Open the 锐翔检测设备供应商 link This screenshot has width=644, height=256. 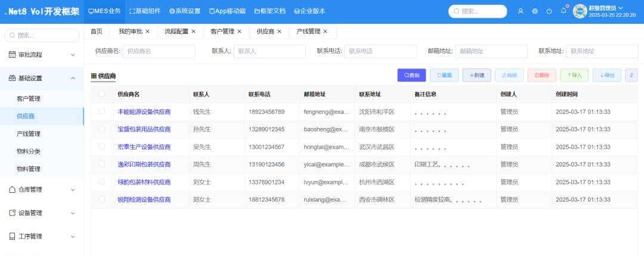[x=144, y=200]
